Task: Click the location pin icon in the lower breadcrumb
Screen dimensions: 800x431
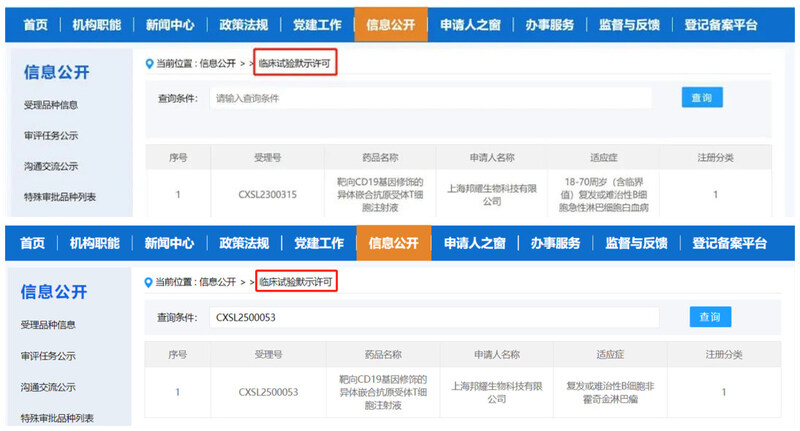Action: click(x=150, y=283)
